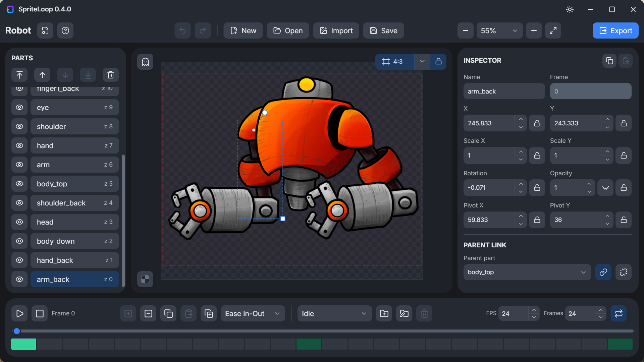Click the New button

click(243, 31)
